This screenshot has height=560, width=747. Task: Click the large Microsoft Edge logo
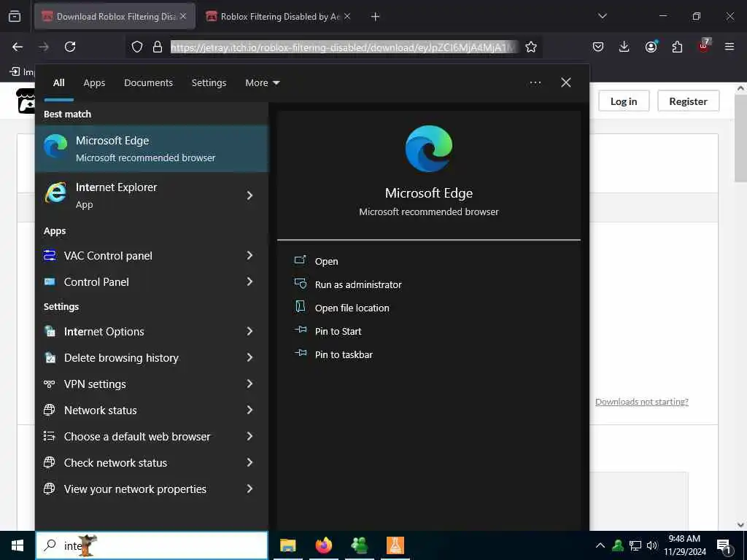tap(429, 149)
